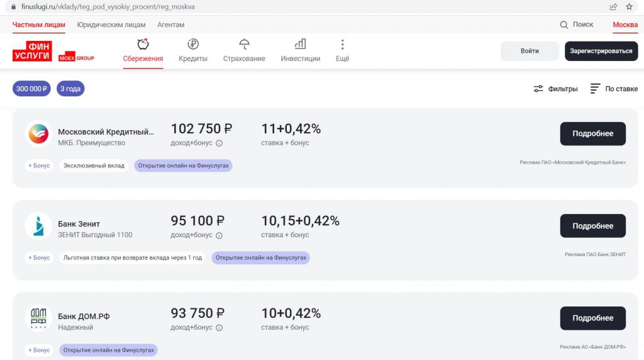The width and height of the screenshot is (644, 360).
Task: Click the 10+0,42% rate text
Action: [x=291, y=313]
